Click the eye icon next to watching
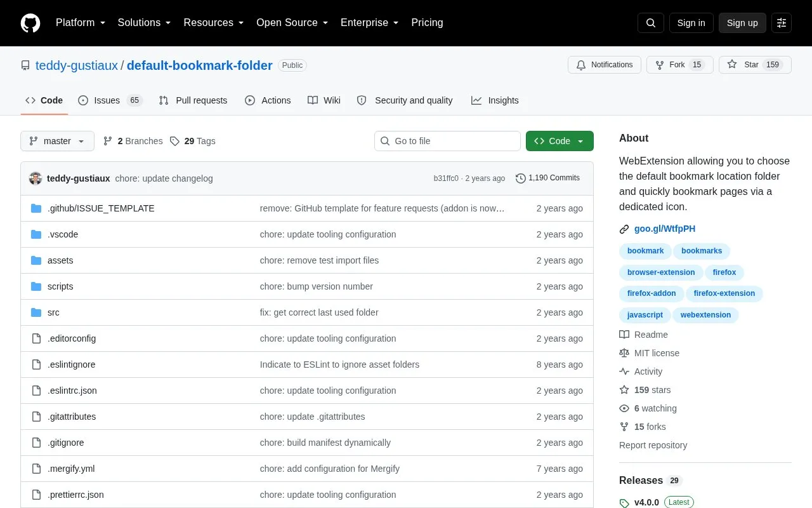 coord(624,408)
